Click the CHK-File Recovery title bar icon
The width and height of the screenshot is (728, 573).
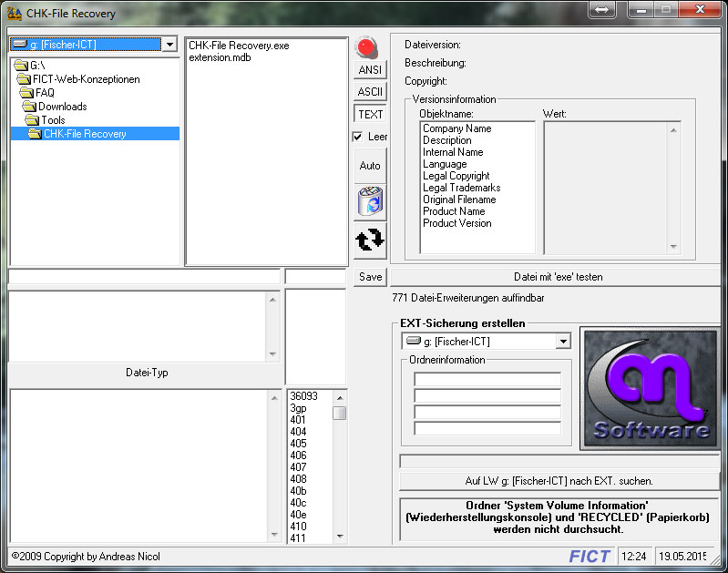(x=15, y=14)
